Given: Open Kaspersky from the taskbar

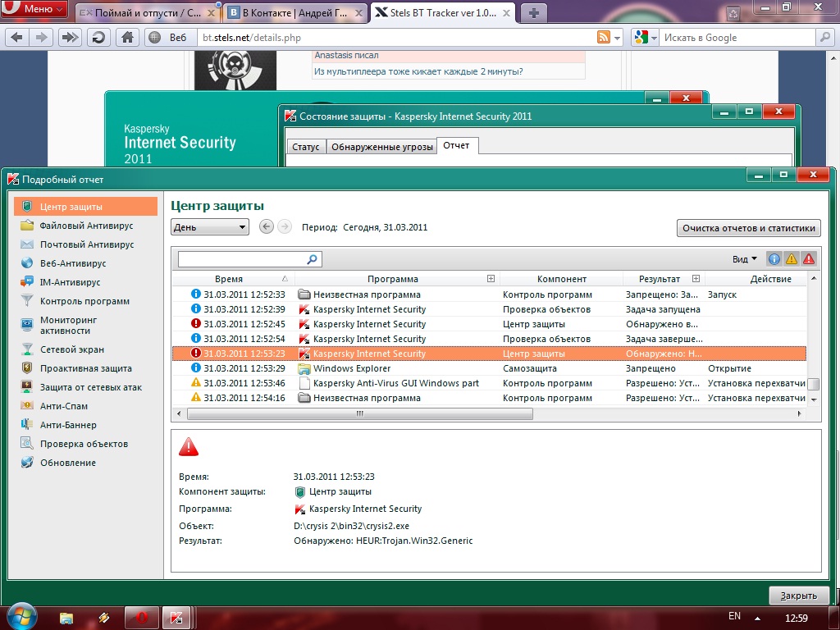Looking at the screenshot, I should (x=176, y=618).
